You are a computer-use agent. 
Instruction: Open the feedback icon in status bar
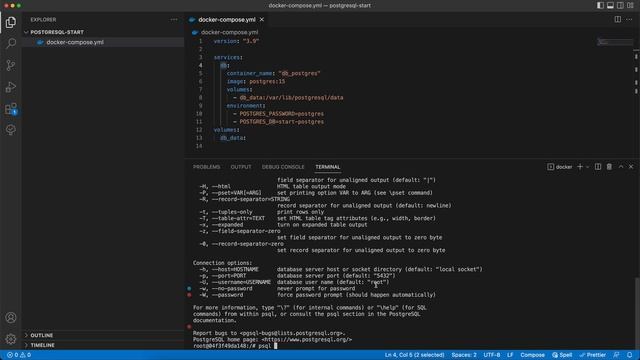(616, 355)
